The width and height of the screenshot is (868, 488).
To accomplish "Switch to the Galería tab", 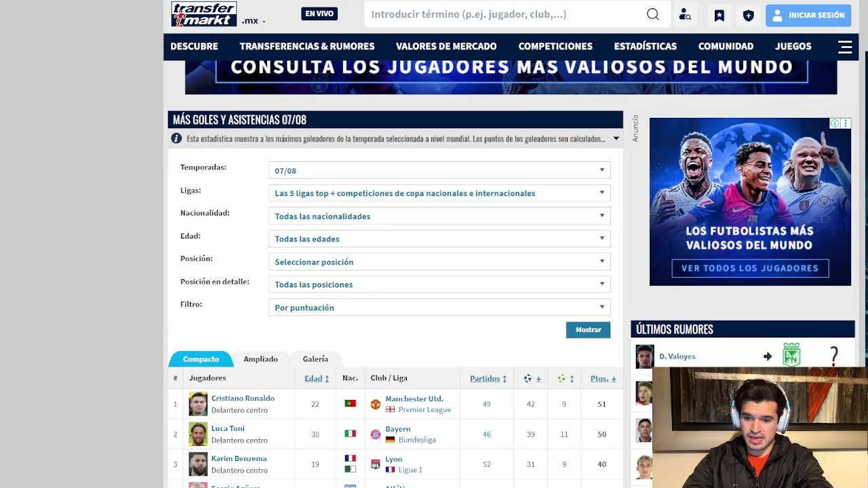I will click(x=315, y=359).
